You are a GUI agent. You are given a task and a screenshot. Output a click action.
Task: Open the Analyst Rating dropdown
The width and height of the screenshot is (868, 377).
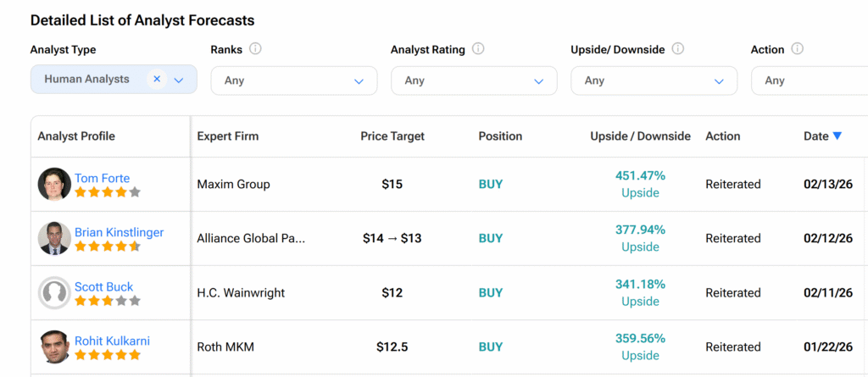[x=474, y=80]
